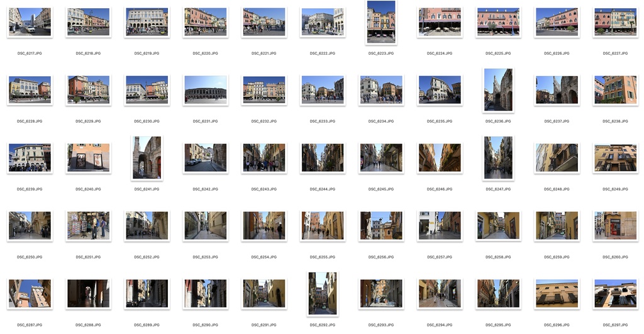Select the DSC_6258.JPG thumbnail
This screenshot has height=334, width=644.
tap(498, 226)
